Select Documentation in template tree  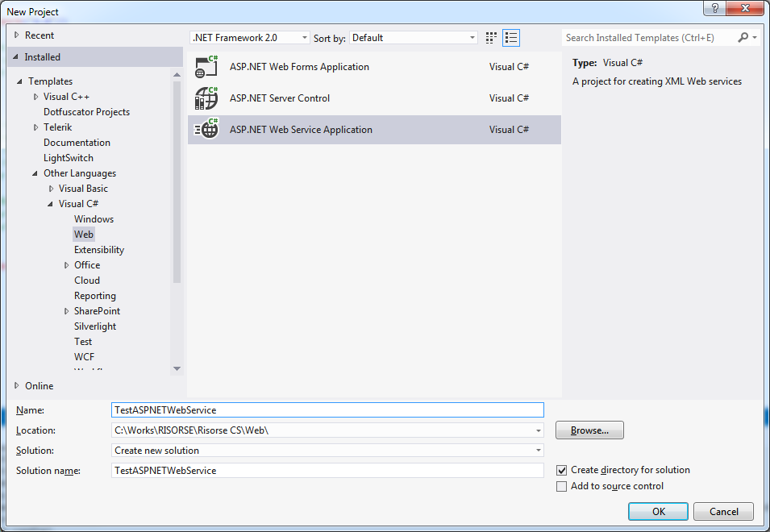(x=77, y=143)
